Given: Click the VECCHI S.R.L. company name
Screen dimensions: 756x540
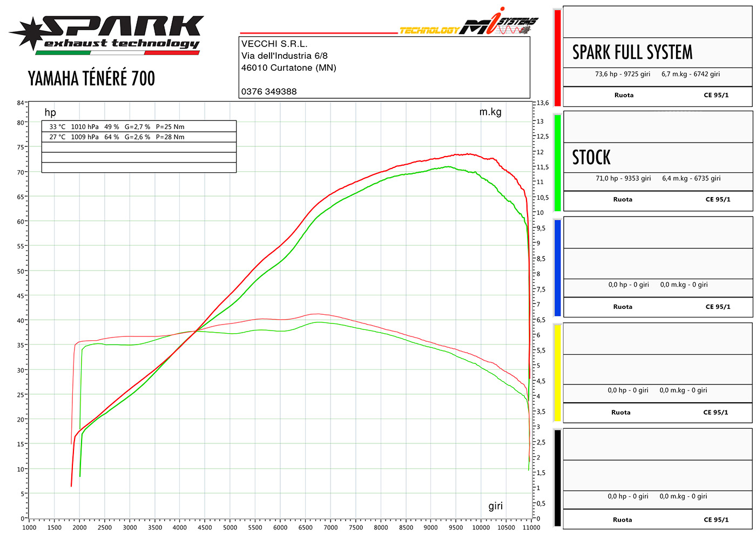Looking at the screenshot, I should pos(274,44).
